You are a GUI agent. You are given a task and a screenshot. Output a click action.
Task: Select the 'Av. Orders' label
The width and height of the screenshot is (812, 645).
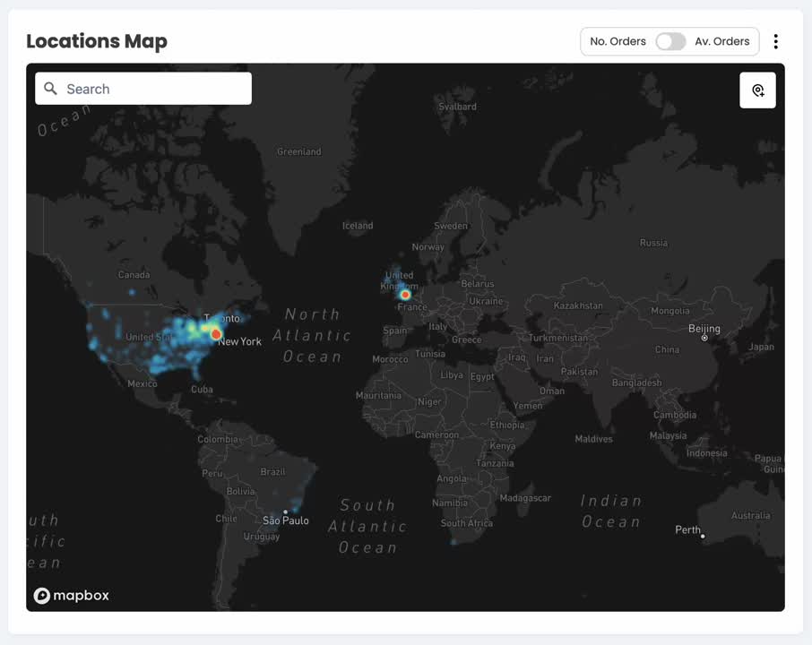tap(721, 41)
